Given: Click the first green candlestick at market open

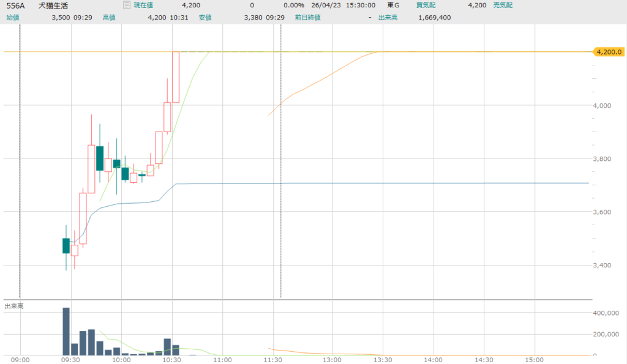Looking at the screenshot, I should coord(66,245).
